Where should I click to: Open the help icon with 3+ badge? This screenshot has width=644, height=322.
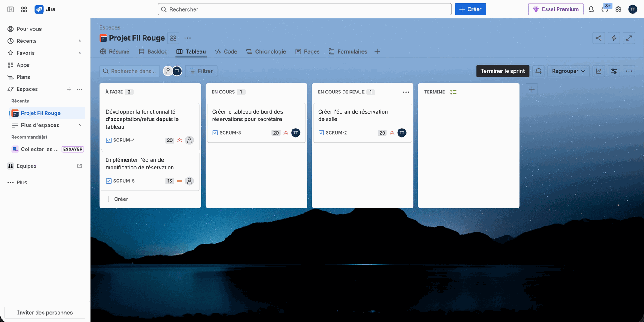(x=605, y=9)
